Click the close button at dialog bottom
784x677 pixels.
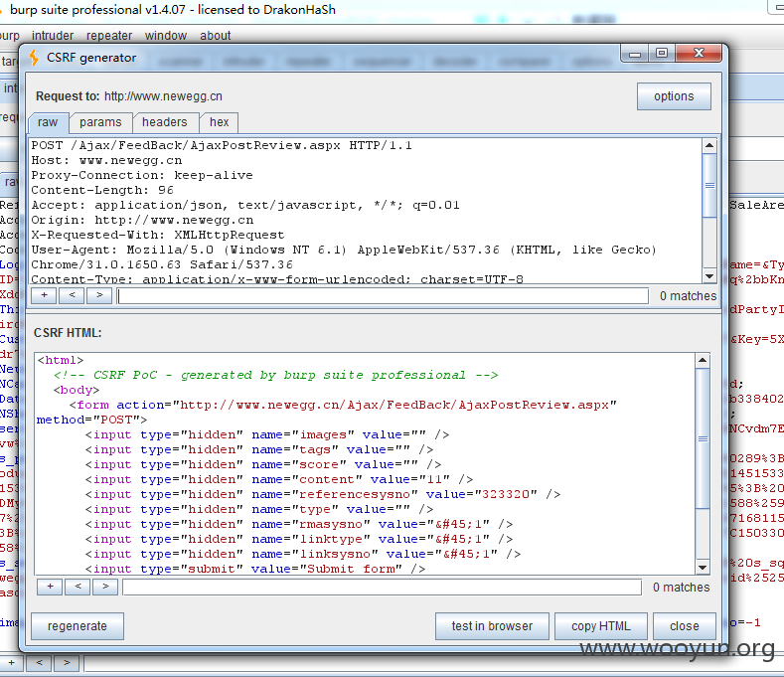pos(684,626)
